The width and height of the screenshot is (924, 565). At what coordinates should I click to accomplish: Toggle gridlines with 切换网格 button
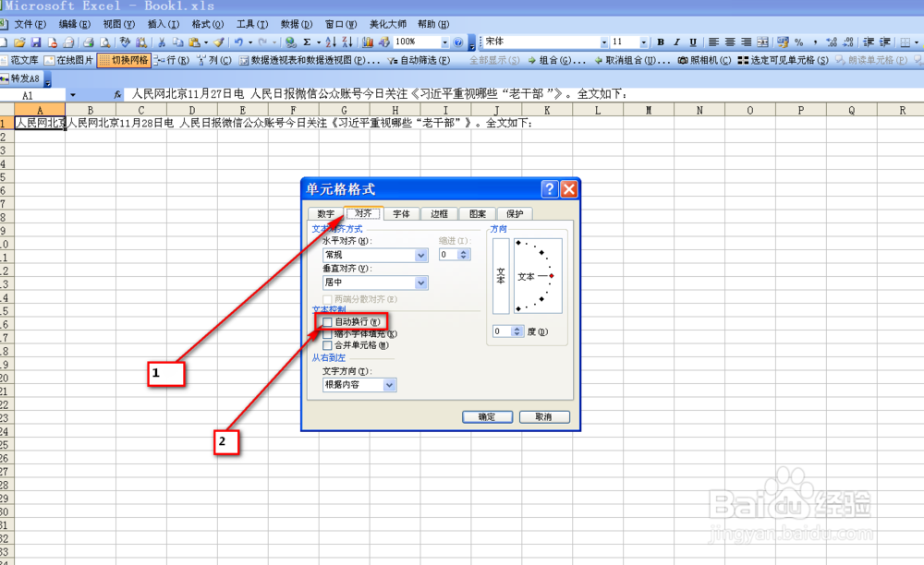pyautogui.click(x=125, y=60)
